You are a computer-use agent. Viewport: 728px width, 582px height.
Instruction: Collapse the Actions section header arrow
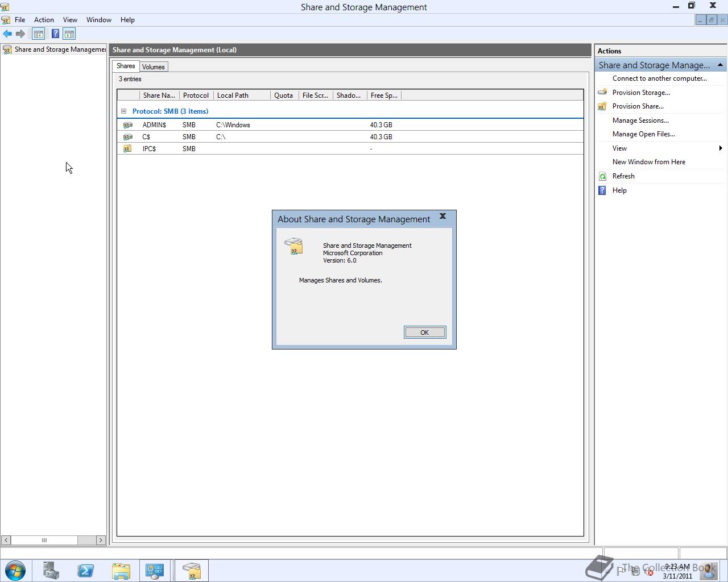(720, 65)
